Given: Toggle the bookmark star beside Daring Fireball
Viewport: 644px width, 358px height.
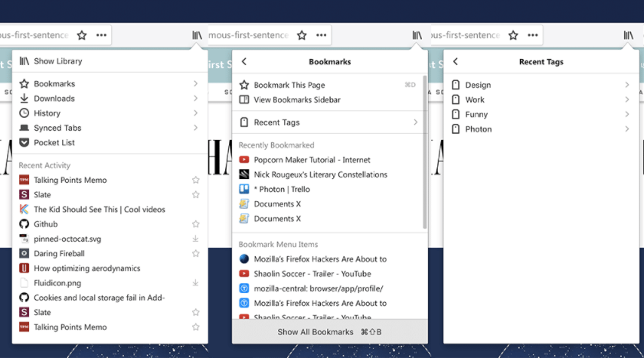Looking at the screenshot, I should tap(195, 253).
